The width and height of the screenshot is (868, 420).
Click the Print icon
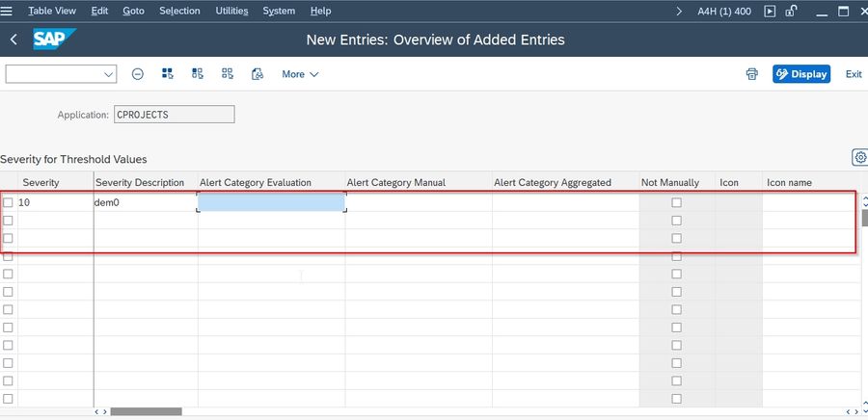(751, 74)
